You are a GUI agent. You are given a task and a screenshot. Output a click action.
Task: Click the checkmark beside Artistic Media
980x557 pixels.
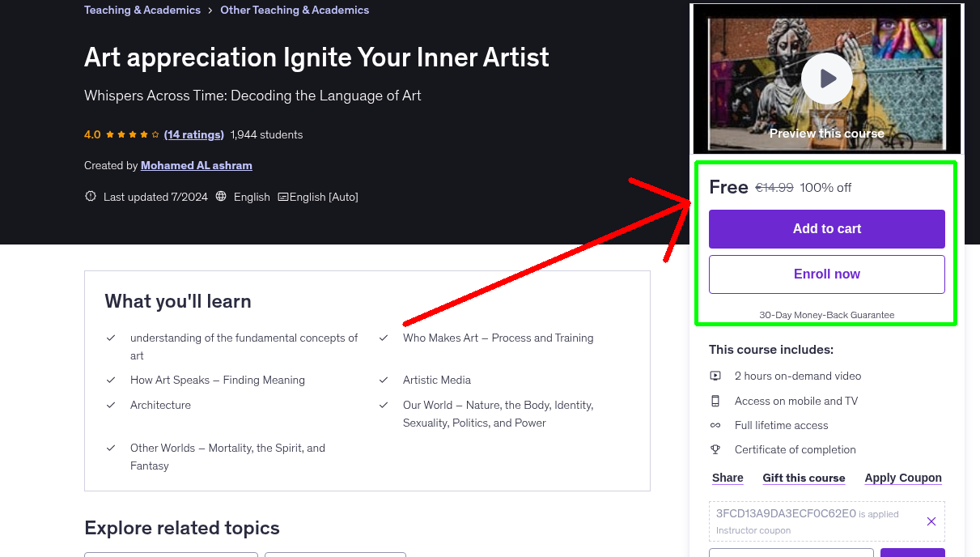(x=384, y=380)
